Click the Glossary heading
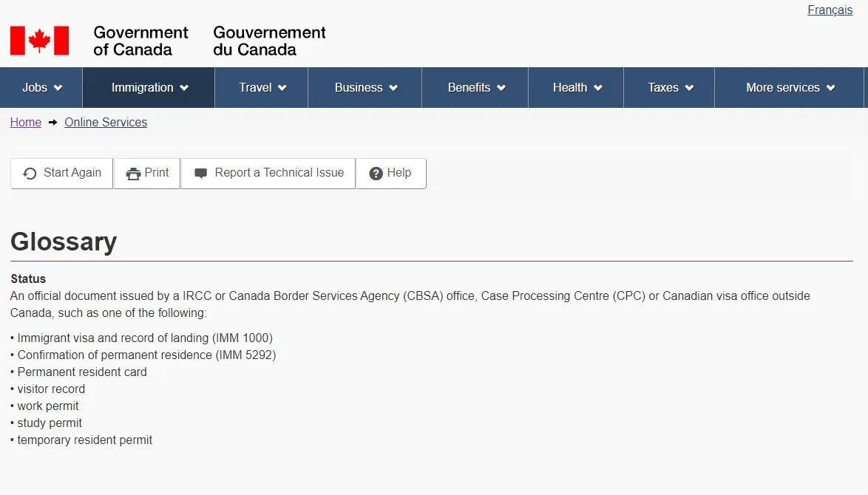This screenshot has height=495, width=868. point(64,242)
